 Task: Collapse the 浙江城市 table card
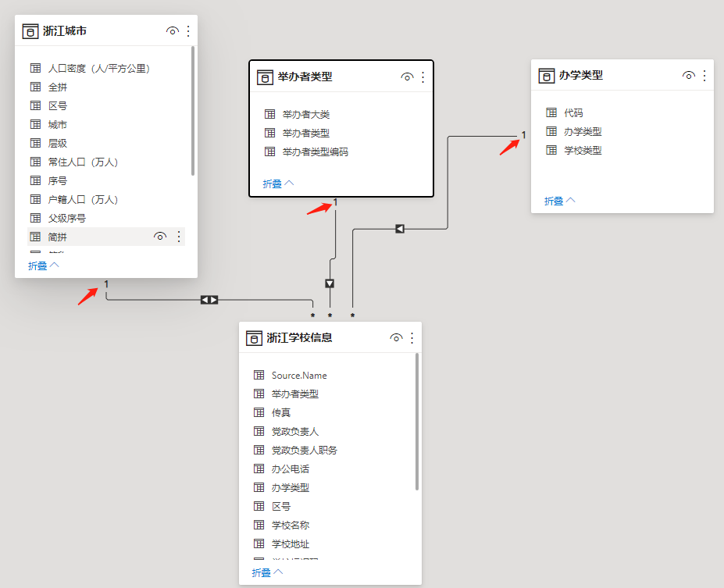[x=44, y=265]
